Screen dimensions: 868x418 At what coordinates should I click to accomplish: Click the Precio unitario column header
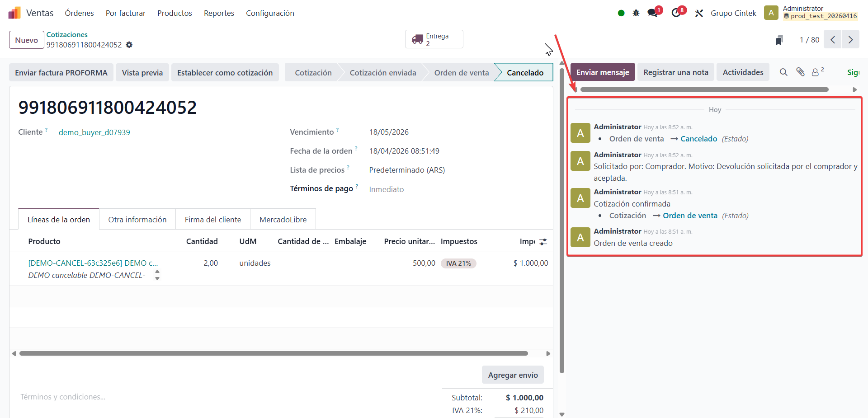(x=409, y=241)
